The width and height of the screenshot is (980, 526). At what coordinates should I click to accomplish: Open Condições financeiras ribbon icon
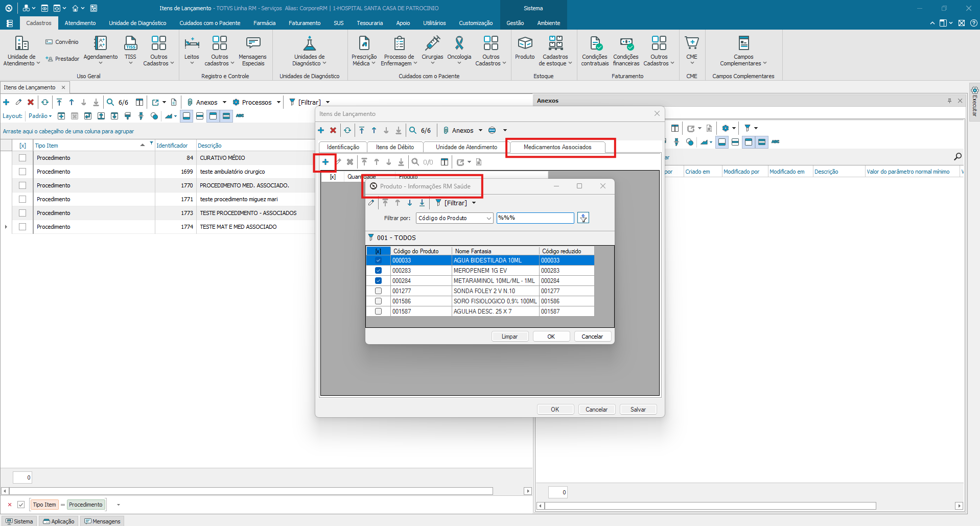[x=626, y=51]
